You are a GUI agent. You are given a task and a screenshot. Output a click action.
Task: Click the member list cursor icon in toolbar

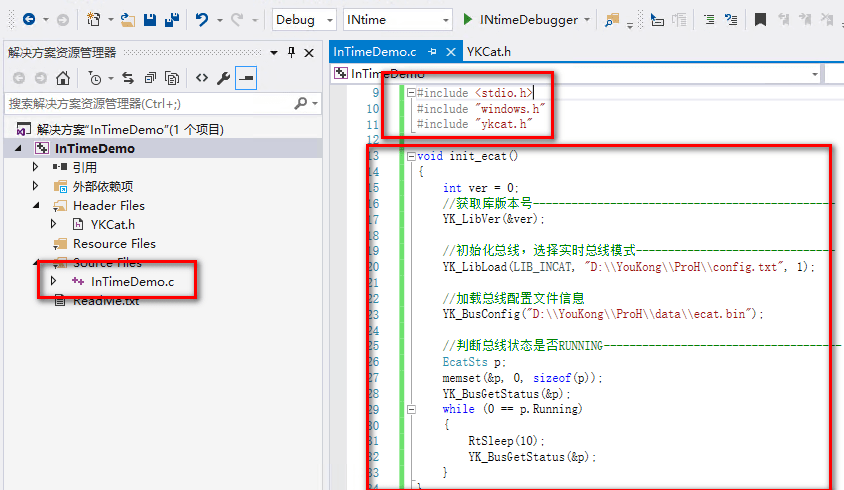657,20
